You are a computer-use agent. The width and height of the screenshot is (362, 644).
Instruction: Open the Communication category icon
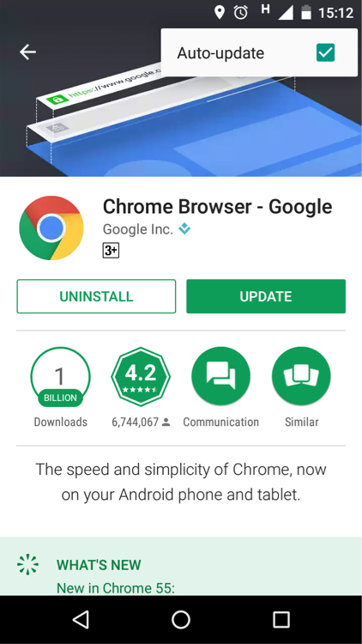click(220, 376)
